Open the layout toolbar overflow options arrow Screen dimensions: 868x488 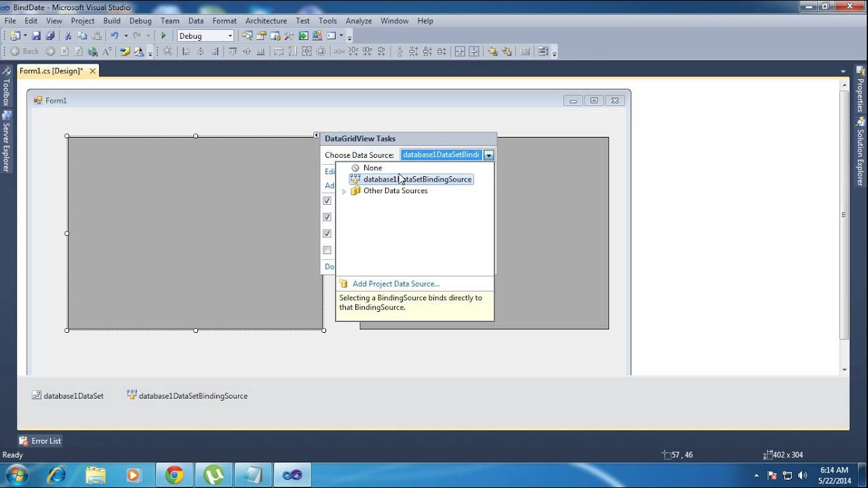point(555,53)
